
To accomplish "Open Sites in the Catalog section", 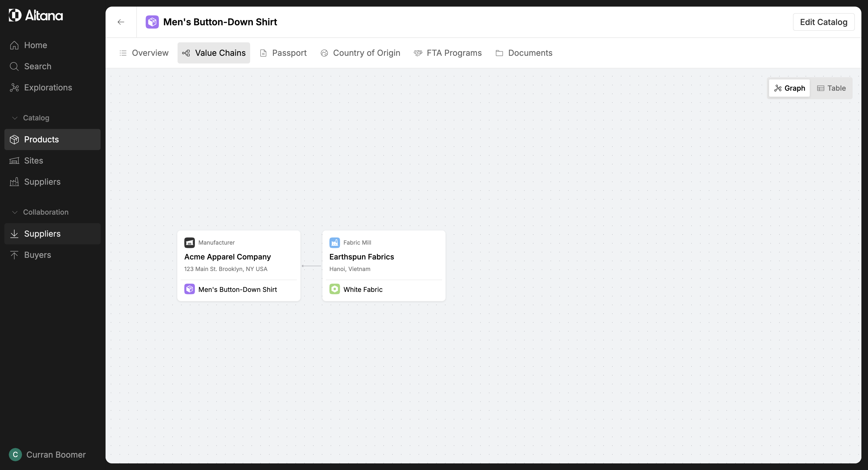I will coord(33,161).
